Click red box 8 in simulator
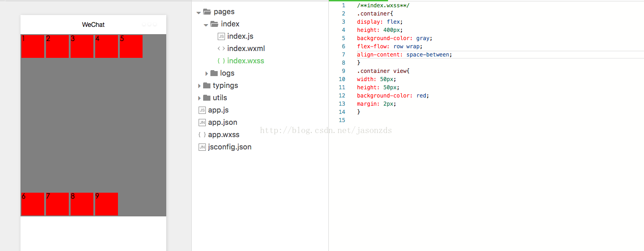The height and width of the screenshot is (251, 644). click(x=82, y=204)
